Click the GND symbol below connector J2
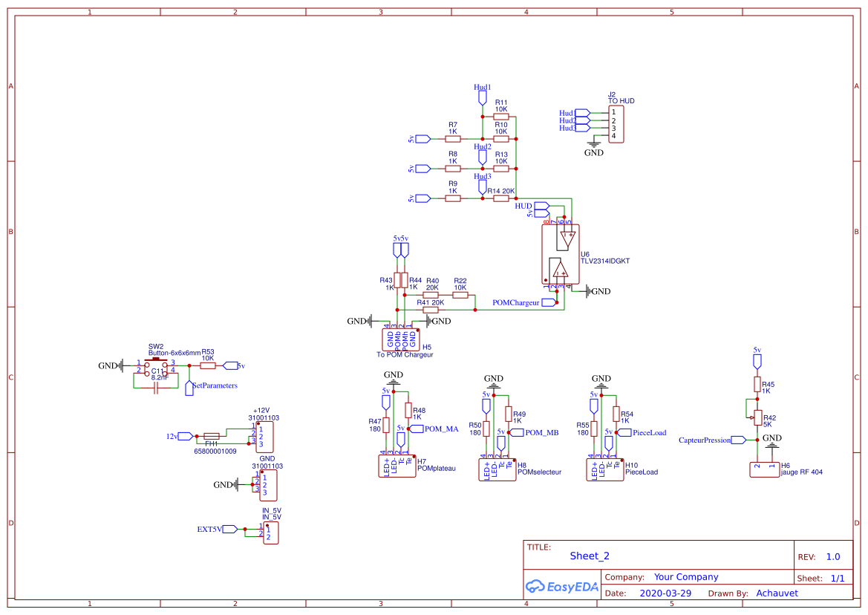The height and width of the screenshot is (615, 868). (594, 146)
